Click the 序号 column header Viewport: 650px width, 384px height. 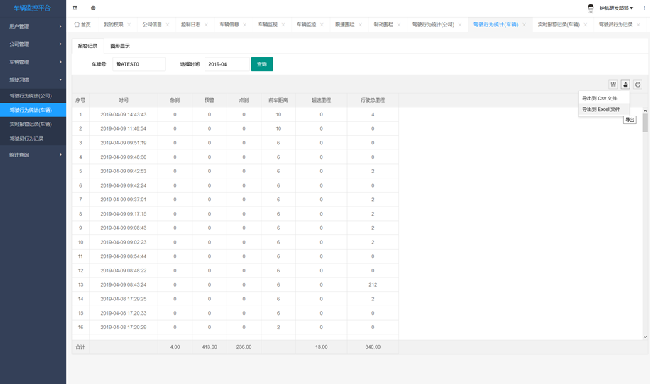pos(80,100)
